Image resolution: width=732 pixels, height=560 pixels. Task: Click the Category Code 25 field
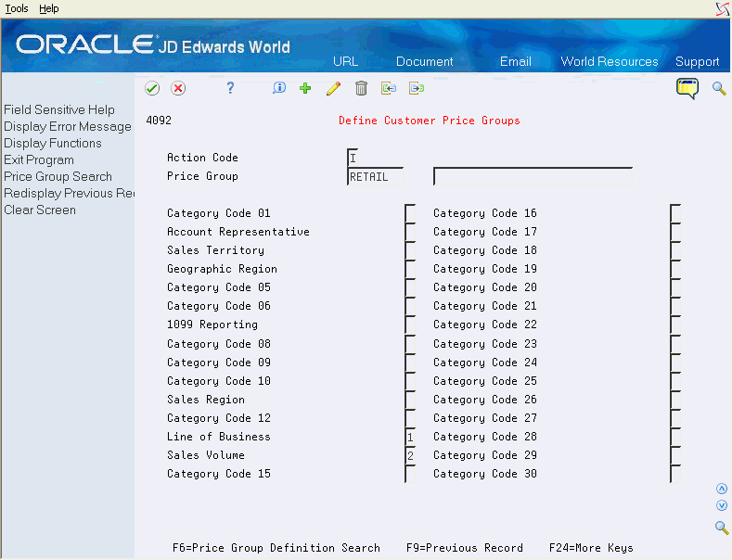[x=675, y=381]
